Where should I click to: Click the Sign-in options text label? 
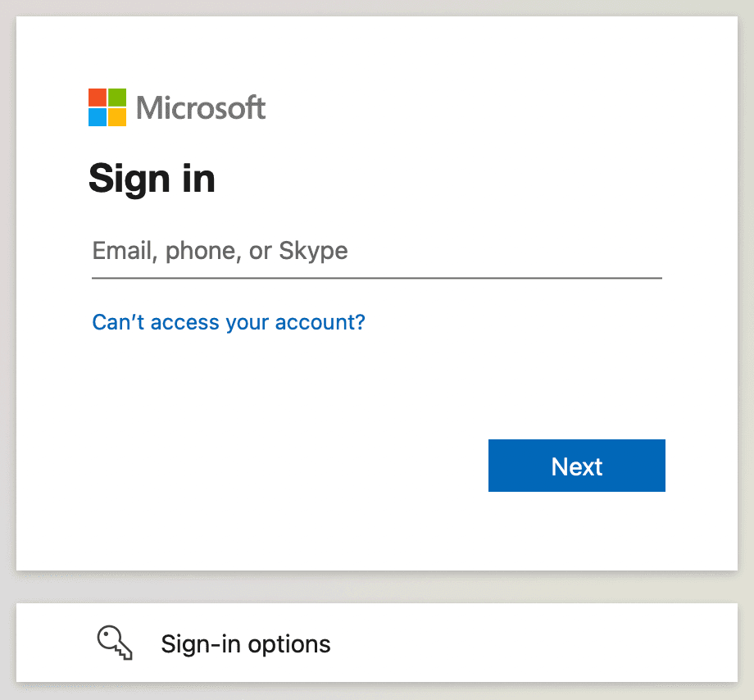pyautogui.click(x=246, y=644)
